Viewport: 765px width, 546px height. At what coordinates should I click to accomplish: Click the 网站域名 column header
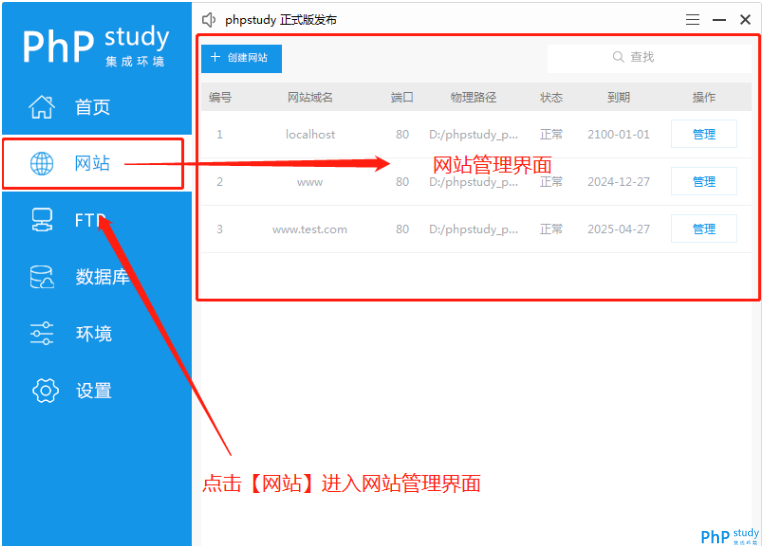point(310,97)
